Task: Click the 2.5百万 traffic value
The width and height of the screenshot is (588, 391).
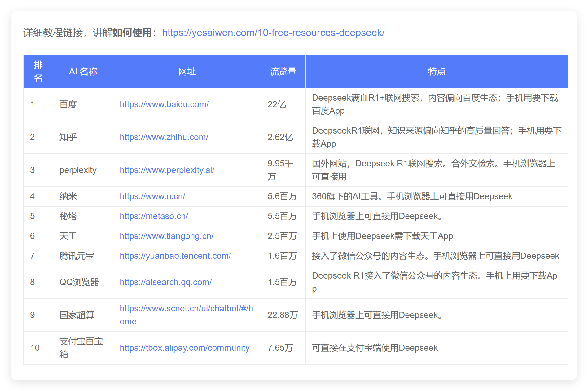Action: [282, 236]
